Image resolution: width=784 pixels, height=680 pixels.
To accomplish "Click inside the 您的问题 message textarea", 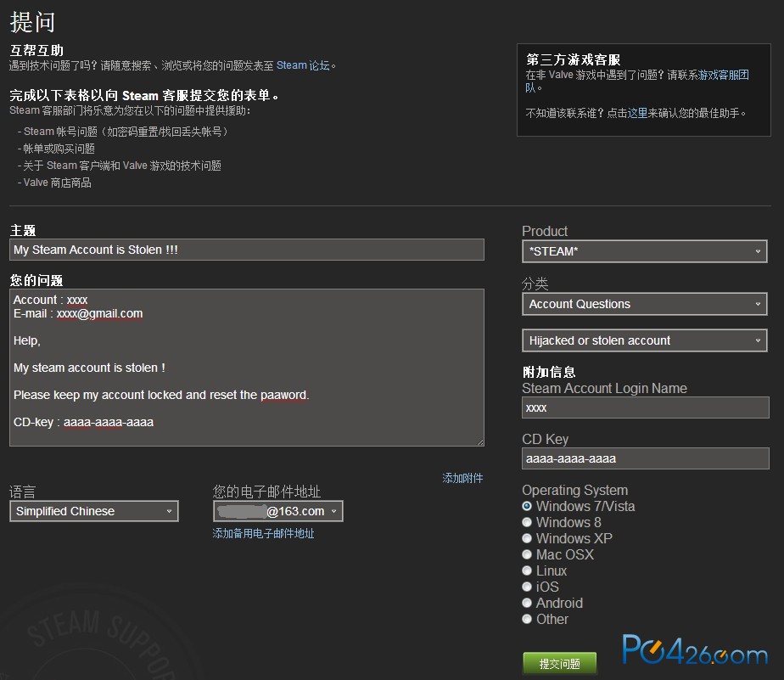I will pos(247,368).
